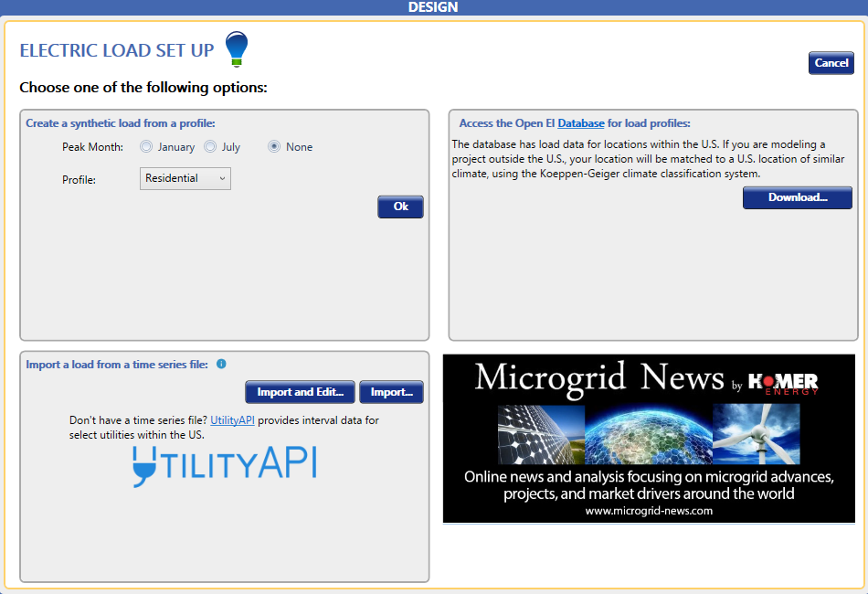Select January as the peak month
This screenshot has width=868, height=594.
(146, 146)
